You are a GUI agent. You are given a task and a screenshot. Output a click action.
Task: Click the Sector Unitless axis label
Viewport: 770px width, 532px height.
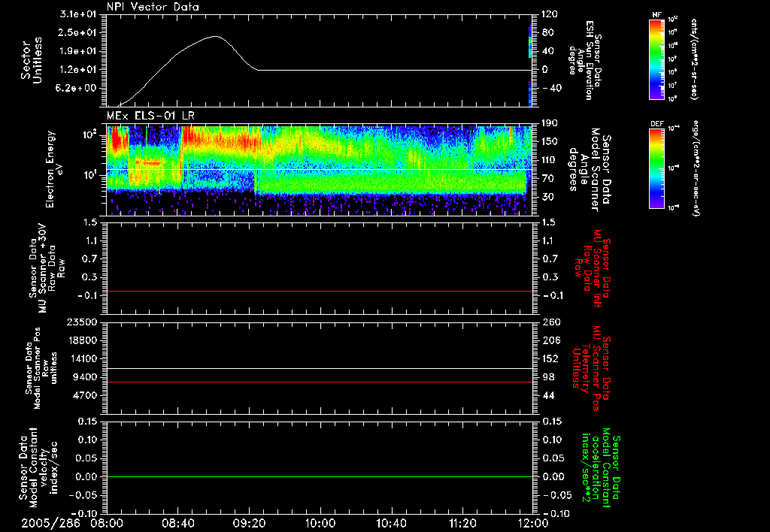(30, 60)
